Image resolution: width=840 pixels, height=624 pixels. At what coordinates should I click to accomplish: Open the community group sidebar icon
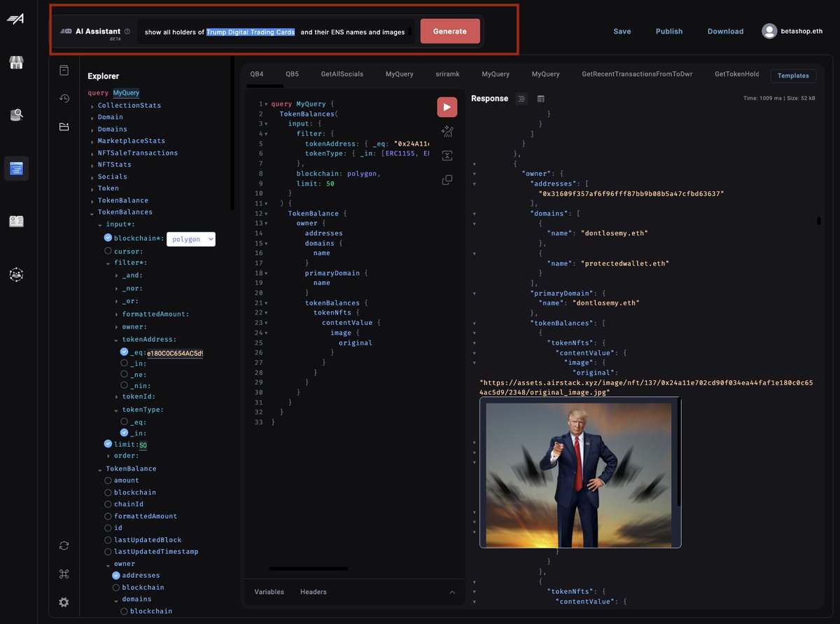[x=16, y=275]
